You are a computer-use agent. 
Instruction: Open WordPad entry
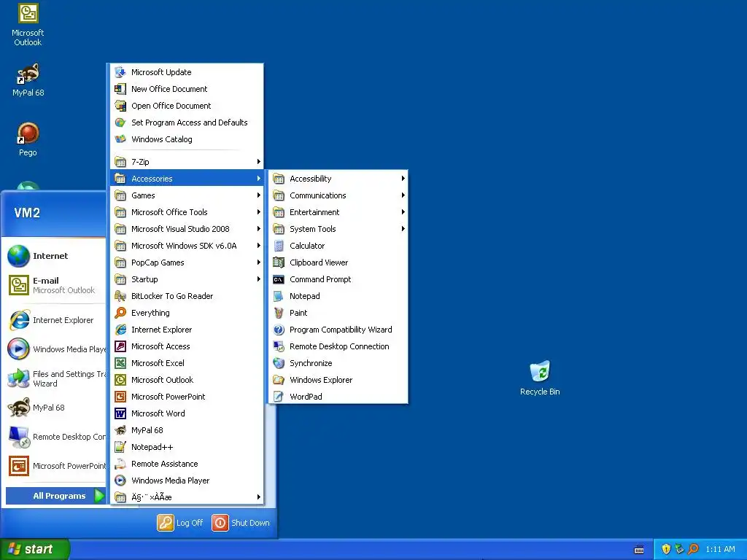[x=338, y=397]
